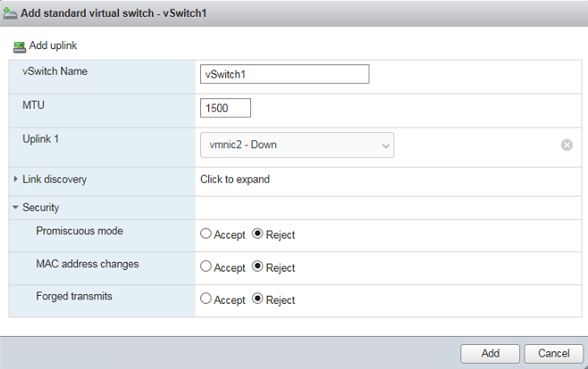Click the Add button
This screenshot has height=369, width=588.
[x=490, y=354]
